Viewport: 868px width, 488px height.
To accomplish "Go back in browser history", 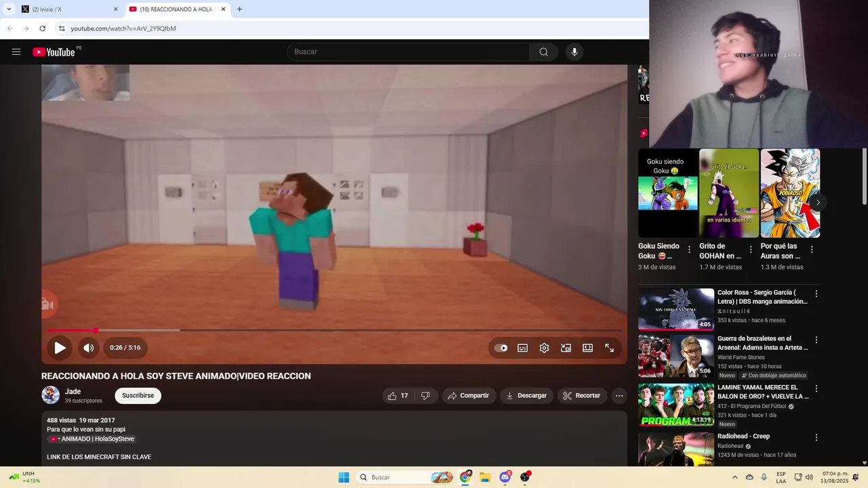I will pos(10,28).
